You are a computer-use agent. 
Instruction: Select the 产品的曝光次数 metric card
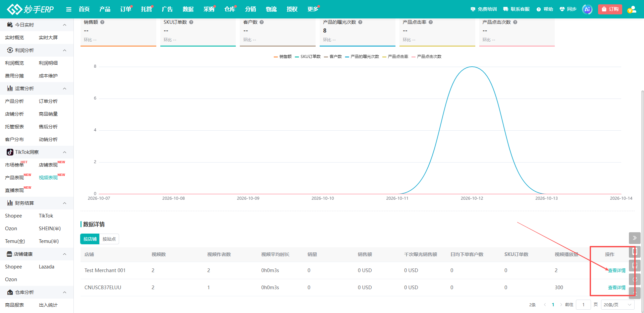tap(357, 32)
